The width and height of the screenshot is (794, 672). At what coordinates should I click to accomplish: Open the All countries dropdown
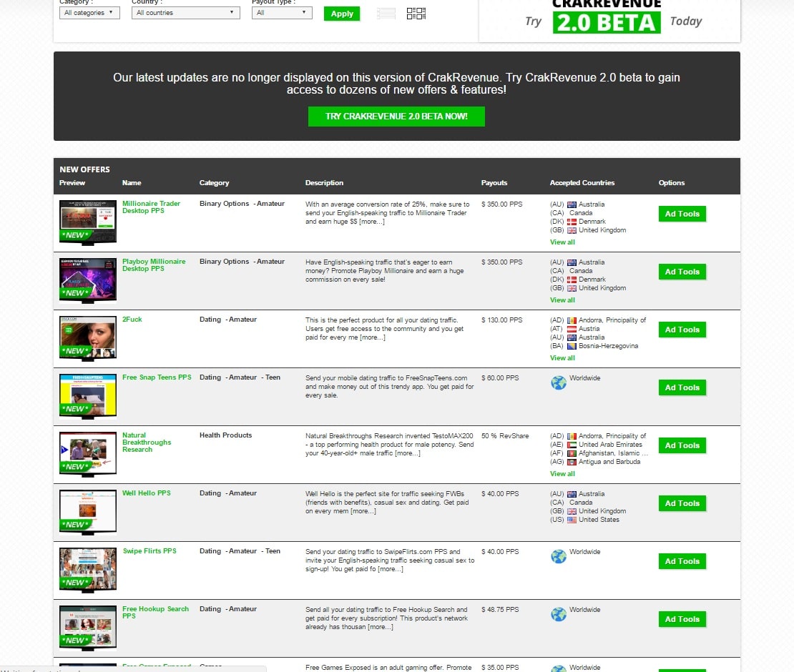pos(185,13)
